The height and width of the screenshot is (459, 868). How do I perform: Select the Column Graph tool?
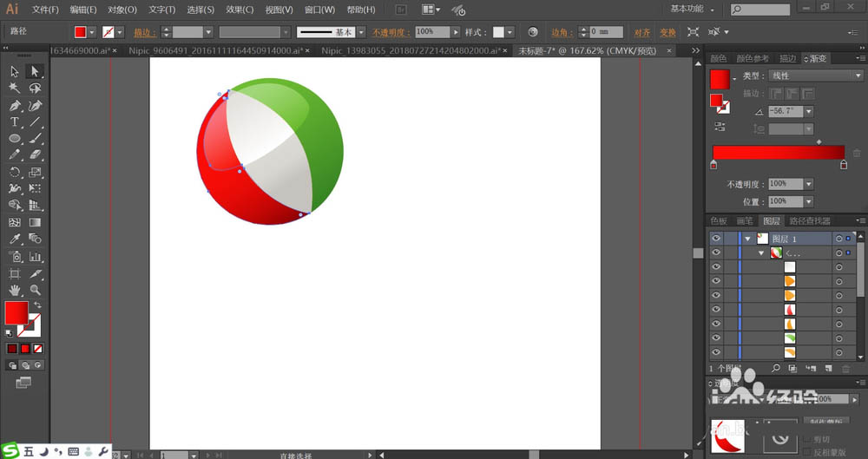(35, 256)
